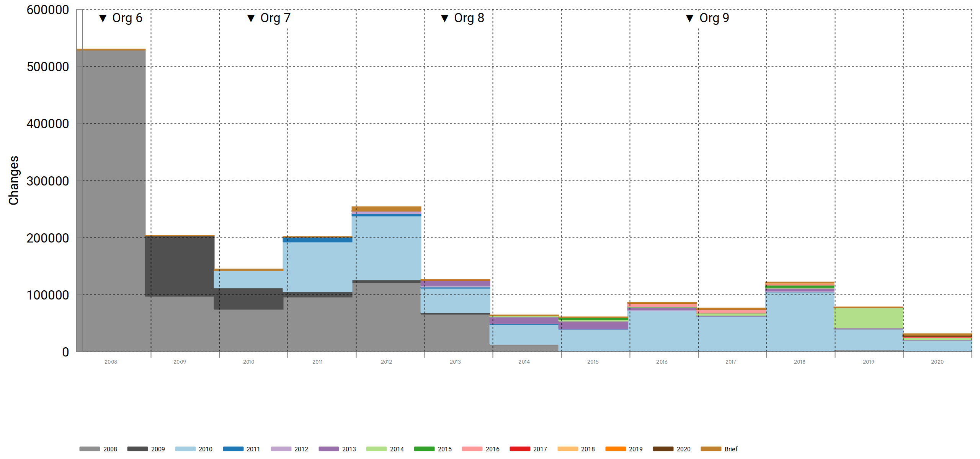This screenshot has width=980, height=459.
Task: Click the 2013 legend color swatch
Action: (329, 449)
